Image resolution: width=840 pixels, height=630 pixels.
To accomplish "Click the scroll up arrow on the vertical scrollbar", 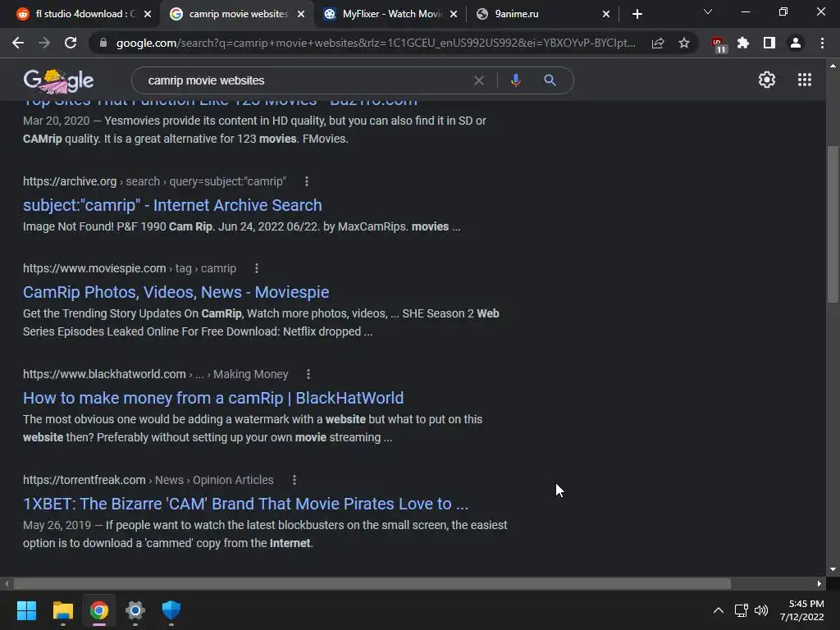I will click(x=833, y=66).
